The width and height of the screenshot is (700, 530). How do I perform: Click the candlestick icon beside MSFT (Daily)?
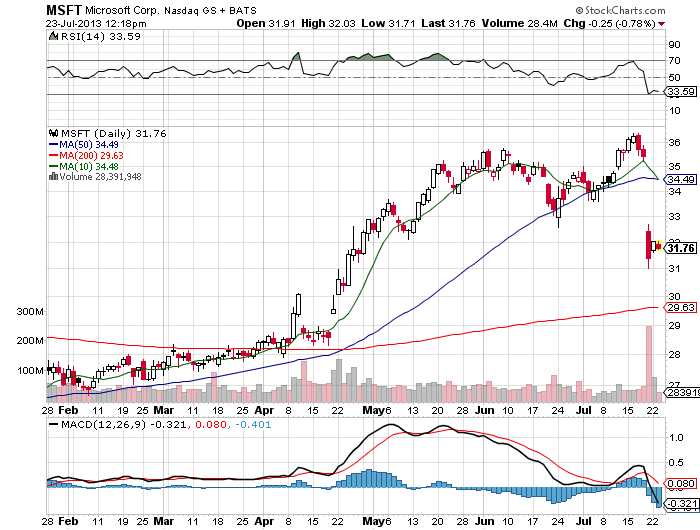(x=54, y=133)
